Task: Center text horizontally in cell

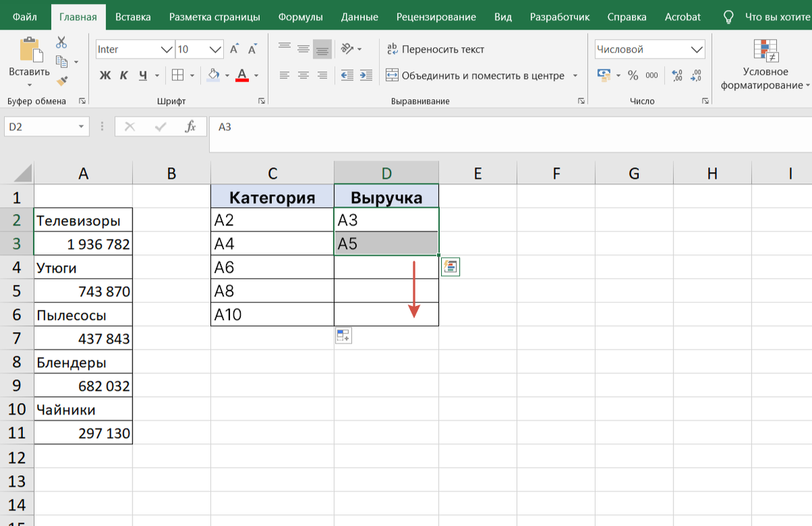Action: [303, 75]
